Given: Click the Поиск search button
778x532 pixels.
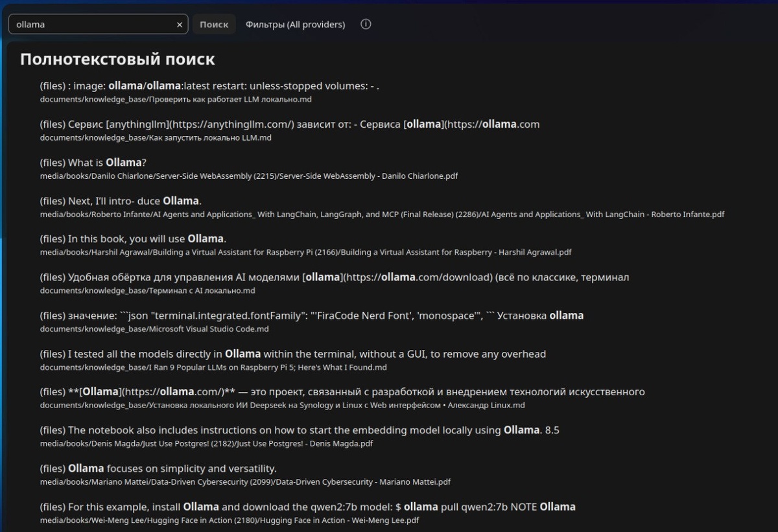Looking at the screenshot, I should (214, 25).
